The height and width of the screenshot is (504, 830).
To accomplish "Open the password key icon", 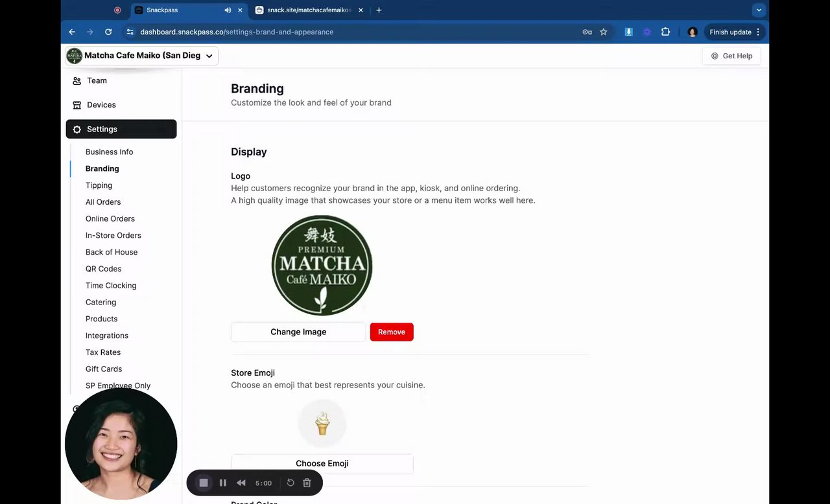I will [587, 32].
